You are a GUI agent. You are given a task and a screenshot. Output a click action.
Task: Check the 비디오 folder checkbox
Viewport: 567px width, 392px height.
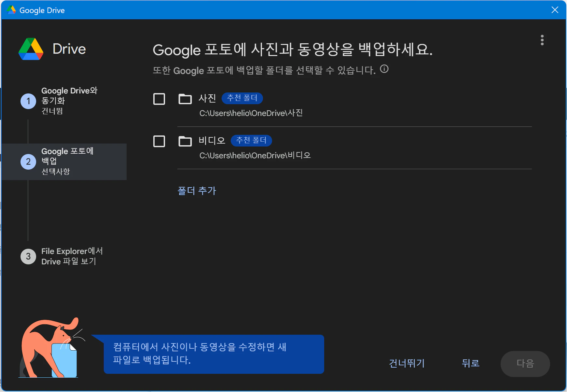coord(159,141)
